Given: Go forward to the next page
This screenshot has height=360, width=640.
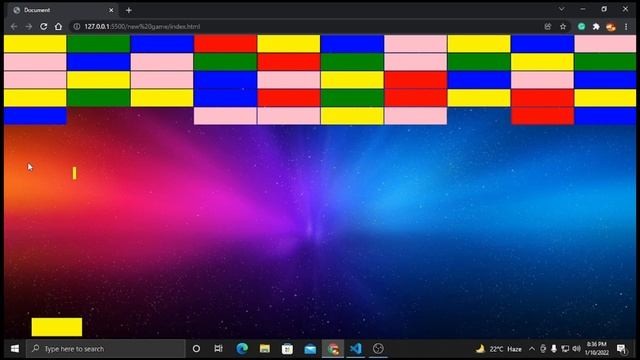Looking at the screenshot, I should pos(29,27).
